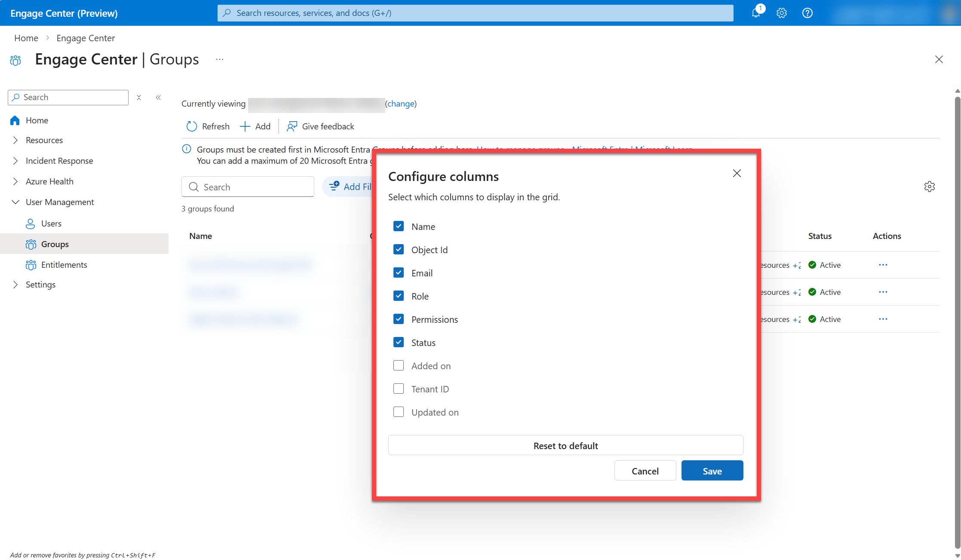
Task: Click the change link for current view
Action: [x=401, y=104]
